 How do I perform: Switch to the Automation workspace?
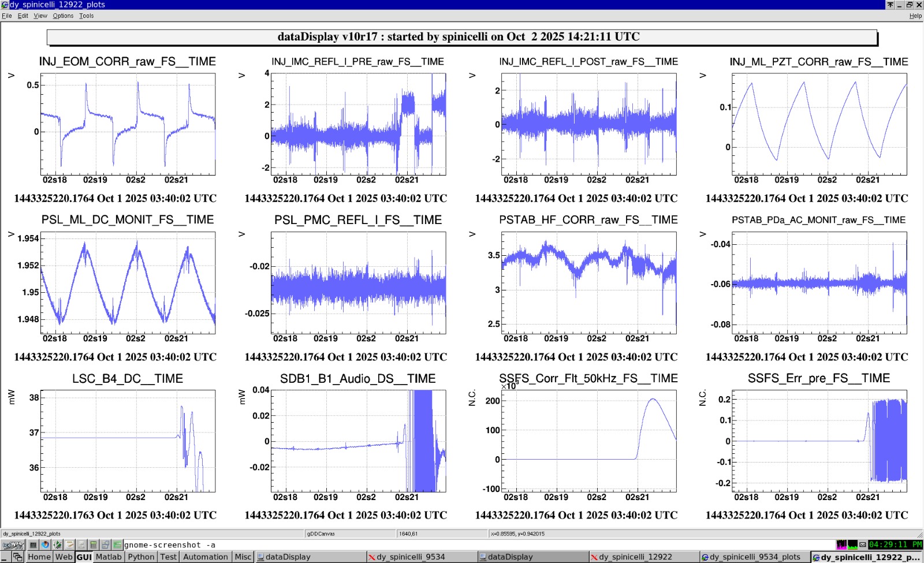pyautogui.click(x=206, y=557)
